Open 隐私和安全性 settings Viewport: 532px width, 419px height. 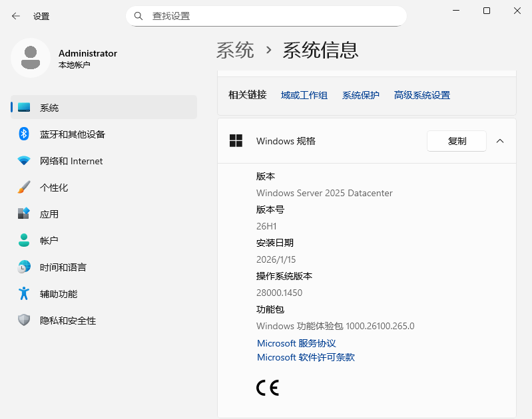pyautogui.click(x=104, y=320)
